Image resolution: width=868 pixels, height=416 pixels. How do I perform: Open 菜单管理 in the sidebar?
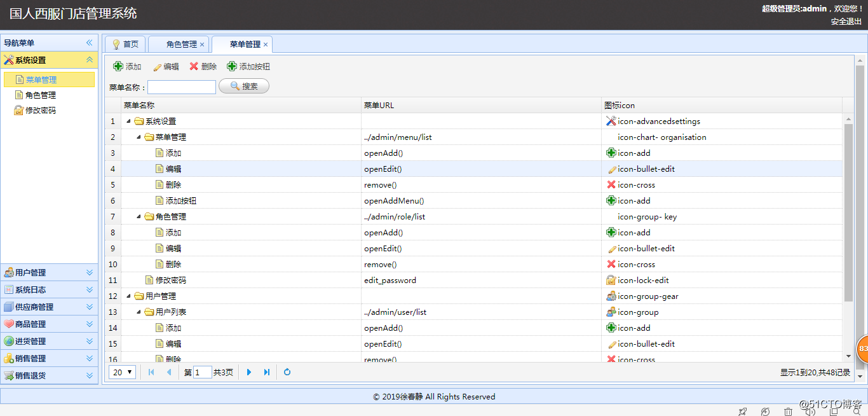pyautogui.click(x=50, y=80)
